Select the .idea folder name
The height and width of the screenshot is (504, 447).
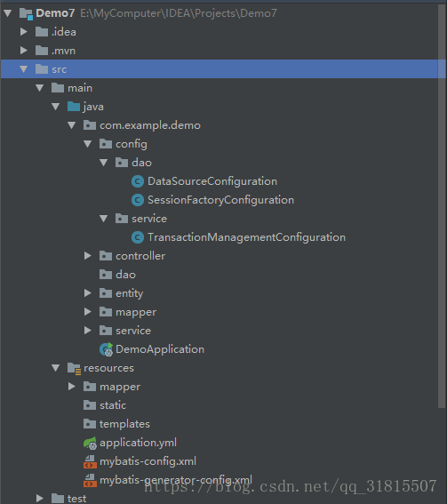tap(64, 32)
